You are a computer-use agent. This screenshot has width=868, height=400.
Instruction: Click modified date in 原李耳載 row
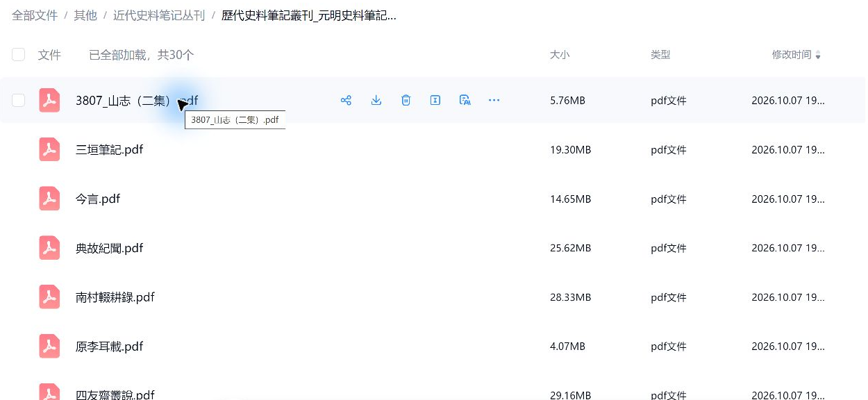[788, 347]
